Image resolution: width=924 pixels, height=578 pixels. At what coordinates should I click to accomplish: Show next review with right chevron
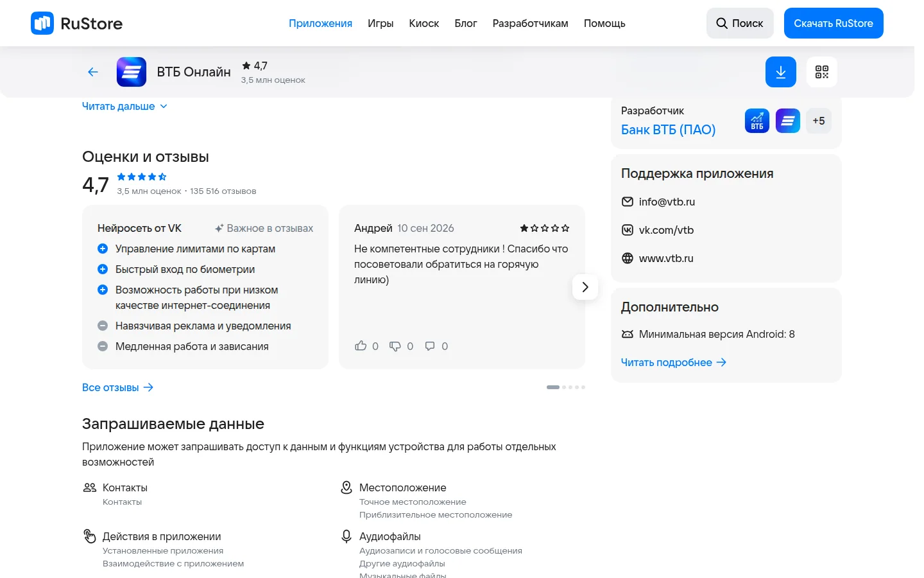click(x=585, y=287)
